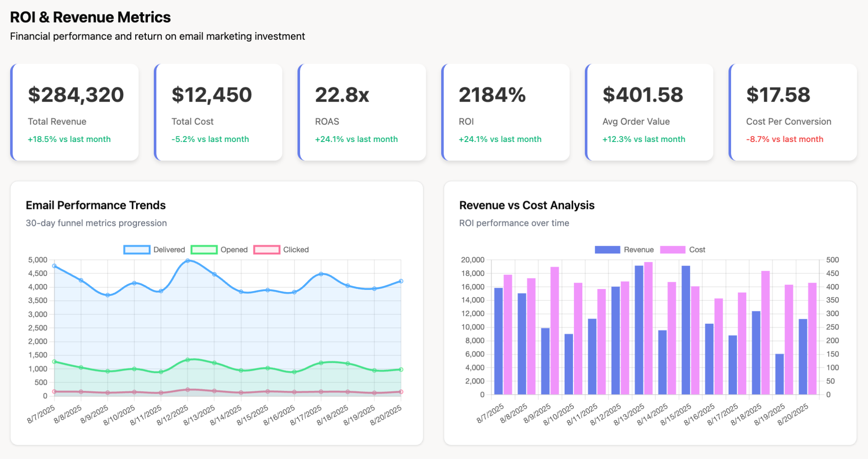Screen dimensions: 868x459
Task: Select the Total Cost metric card
Action: (218, 111)
